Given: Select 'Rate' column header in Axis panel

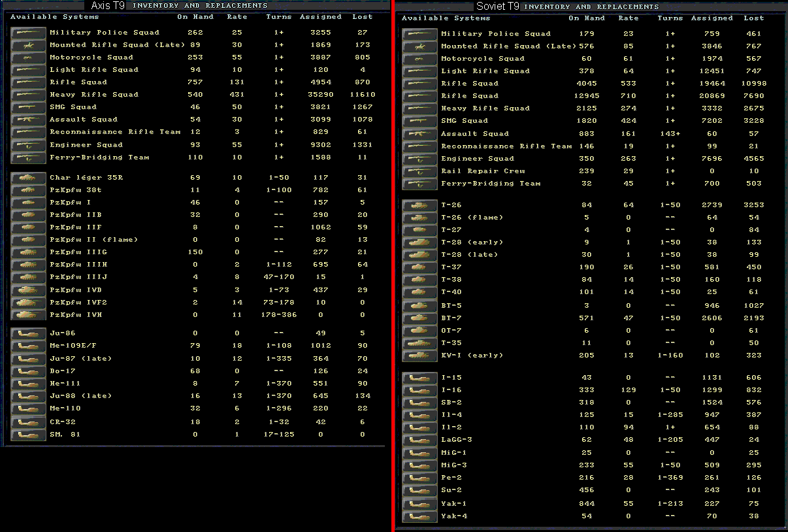Looking at the screenshot, I should (x=237, y=17).
